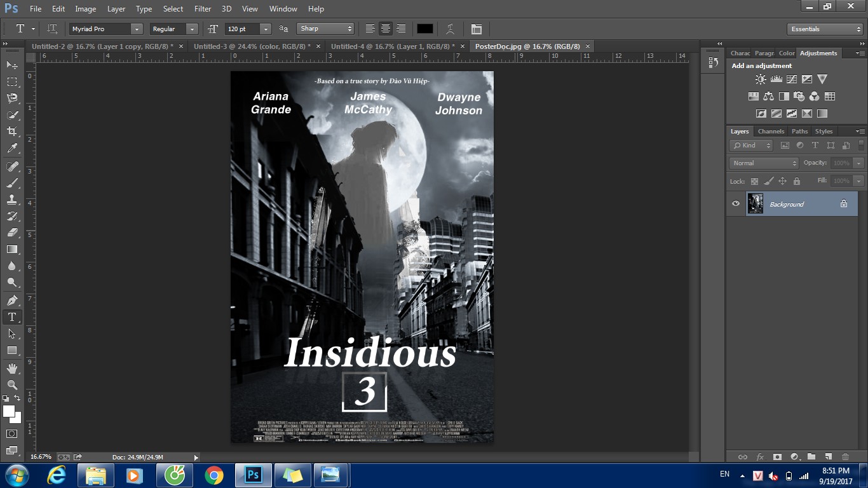Delete layer using trash icon
The image size is (868, 488).
point(845,456)
